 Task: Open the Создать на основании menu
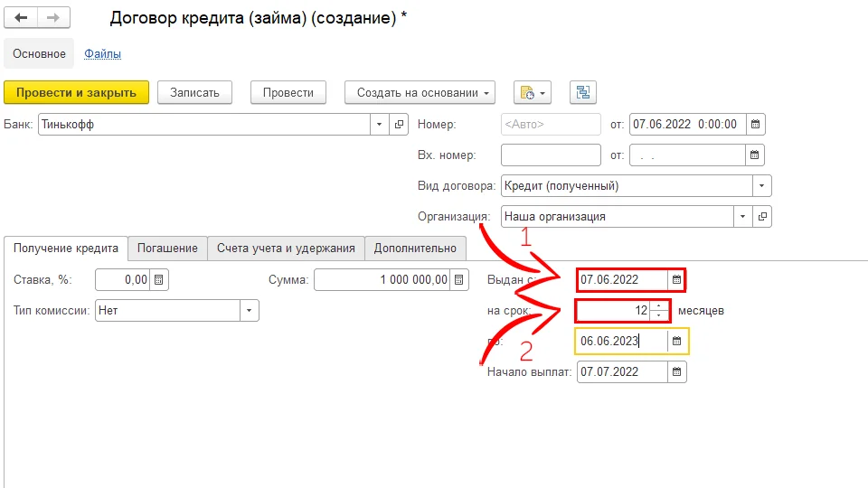click(x=420, y=92)
